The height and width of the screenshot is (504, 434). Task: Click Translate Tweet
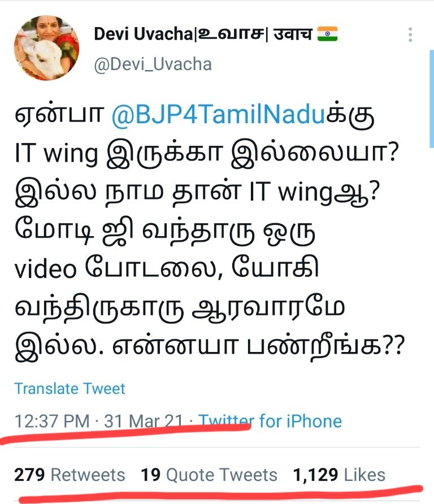click(70, 389)
